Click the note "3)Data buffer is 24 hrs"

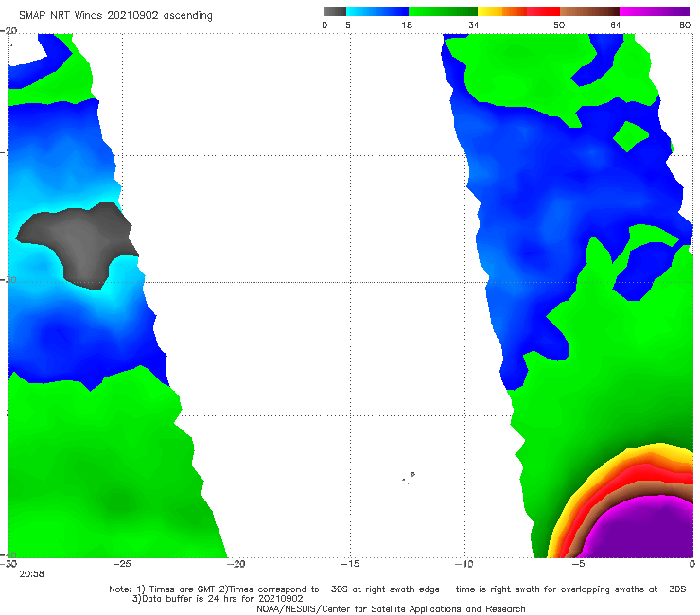coord(218,599)
